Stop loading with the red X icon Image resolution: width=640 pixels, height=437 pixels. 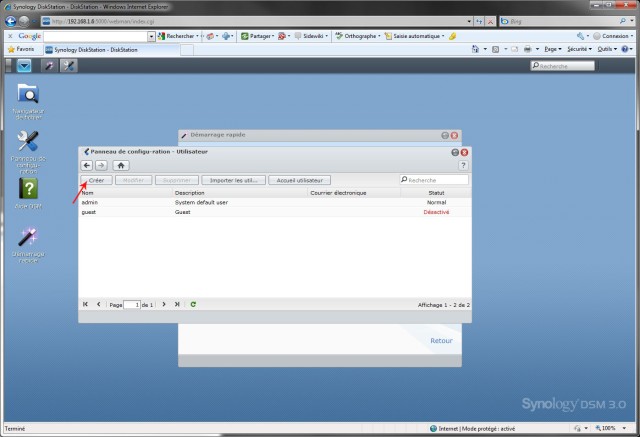[x=490, y=21]
